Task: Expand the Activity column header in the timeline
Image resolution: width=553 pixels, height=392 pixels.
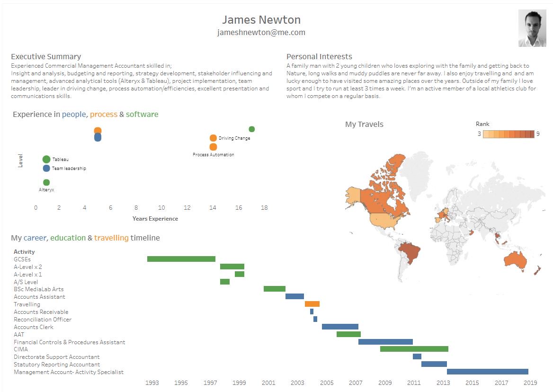Action: [24, 251]
